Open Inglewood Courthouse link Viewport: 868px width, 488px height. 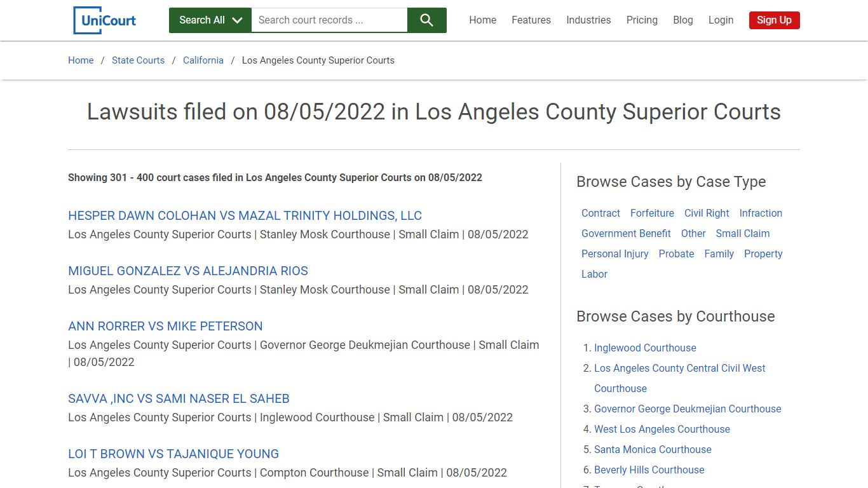tap(645, 348)
